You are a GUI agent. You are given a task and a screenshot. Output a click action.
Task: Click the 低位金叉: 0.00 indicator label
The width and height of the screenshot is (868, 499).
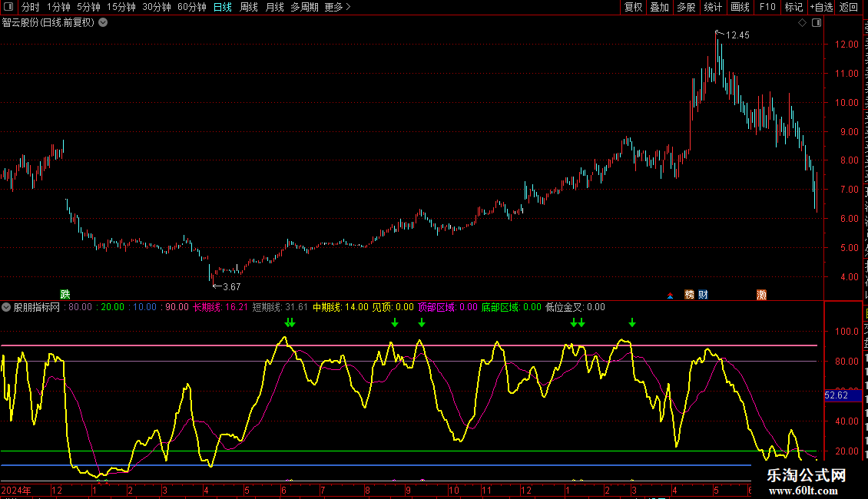575,307
